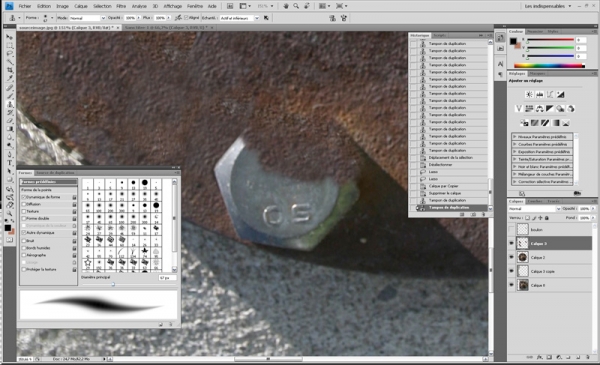Show the boulon layer
This screenshot has width=600, height=365.
(x=512, y=230)
